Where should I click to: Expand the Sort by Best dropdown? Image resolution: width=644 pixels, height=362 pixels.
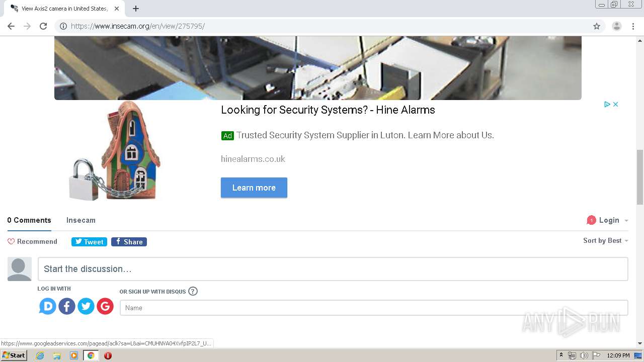(x=606, y=240)
